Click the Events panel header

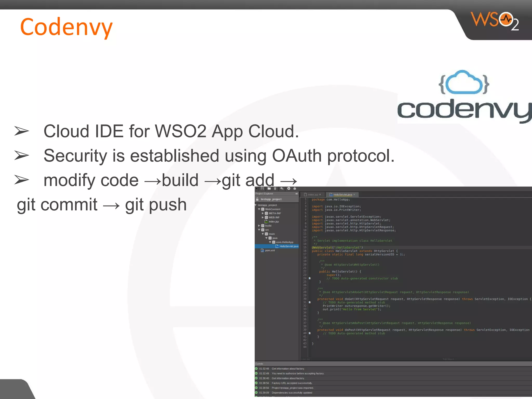tap(393, 364)
